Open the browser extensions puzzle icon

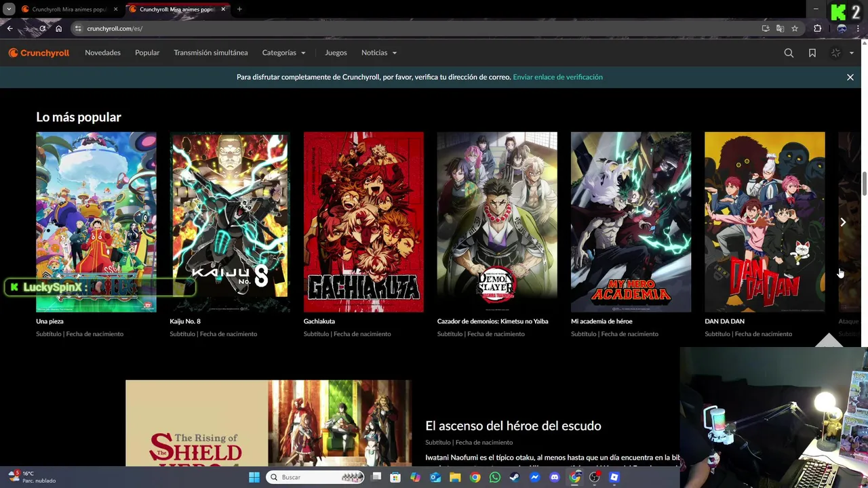817,28
